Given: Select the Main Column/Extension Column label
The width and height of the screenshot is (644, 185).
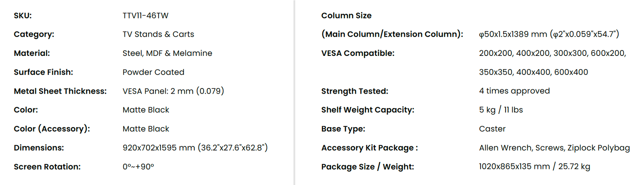Looking at the screenshot, I should pos(392,34).
